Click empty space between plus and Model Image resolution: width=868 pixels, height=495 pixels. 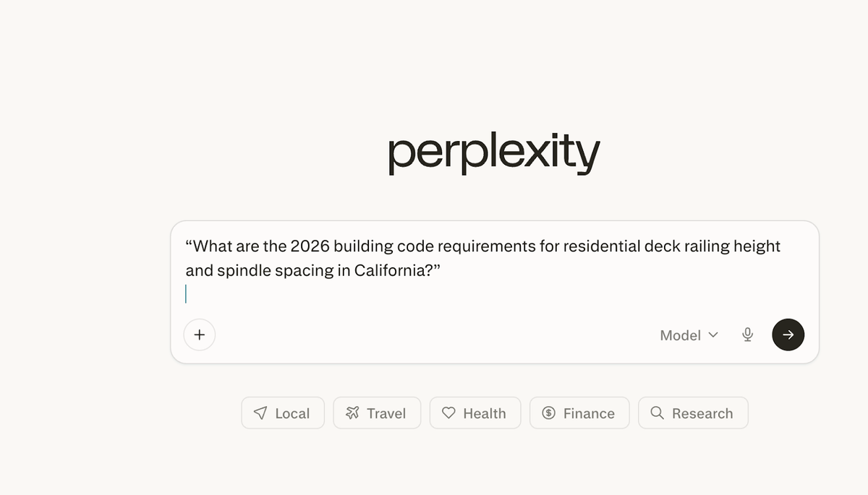point(434,335)
